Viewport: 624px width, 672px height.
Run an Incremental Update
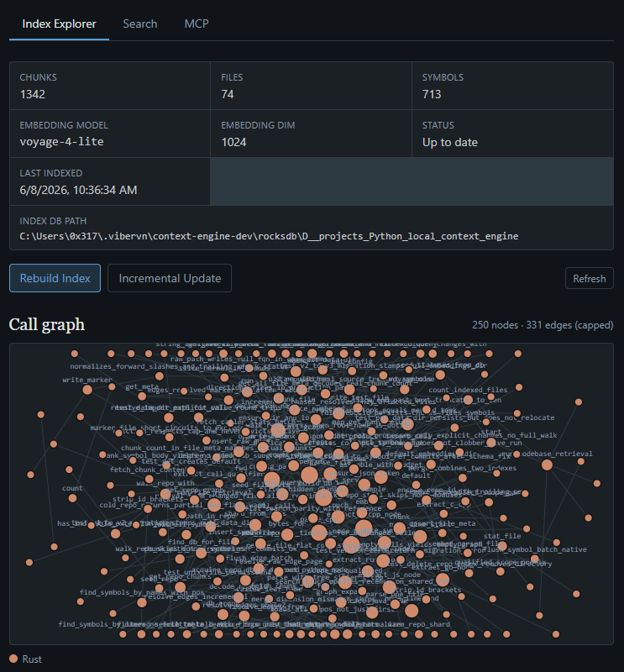[170, 278]
